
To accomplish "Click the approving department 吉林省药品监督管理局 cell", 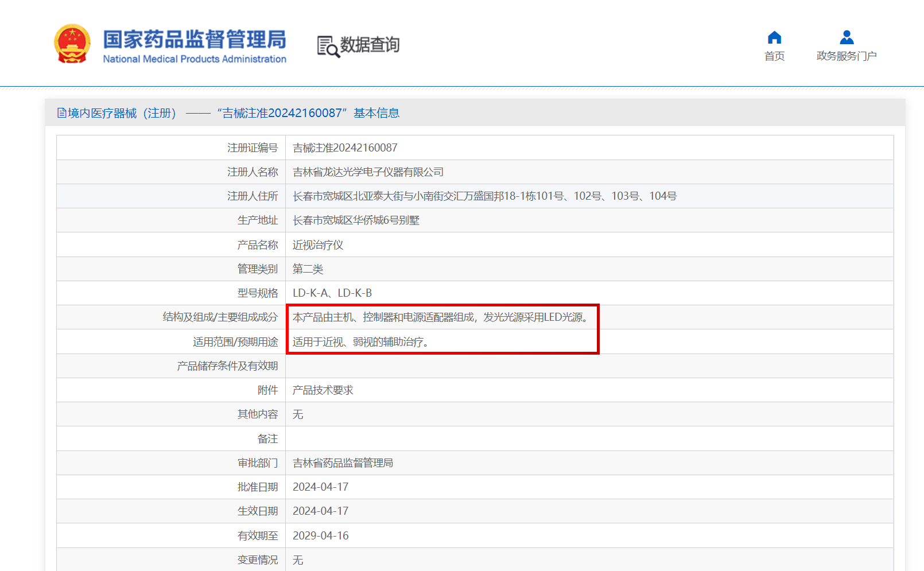I will click(x=343, y=463).
